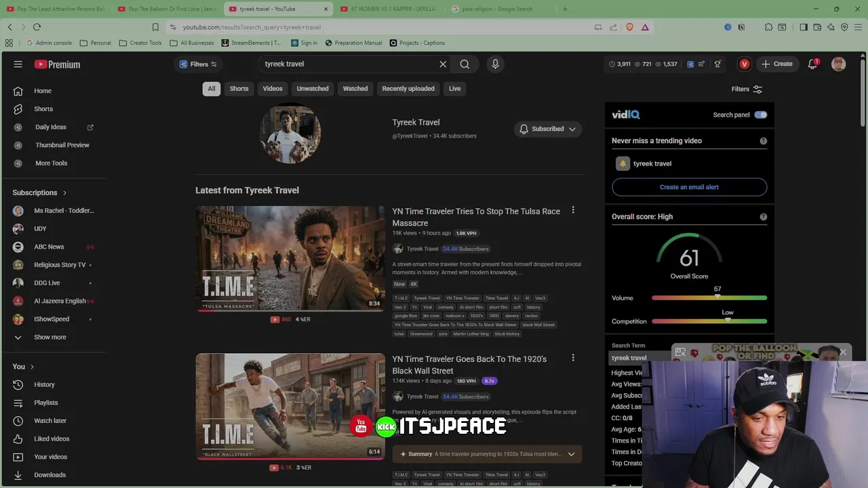Expand the Subscriptions section chevron
Image resolution: width=868 pixels, height=488 pixels.
[64, 192]
